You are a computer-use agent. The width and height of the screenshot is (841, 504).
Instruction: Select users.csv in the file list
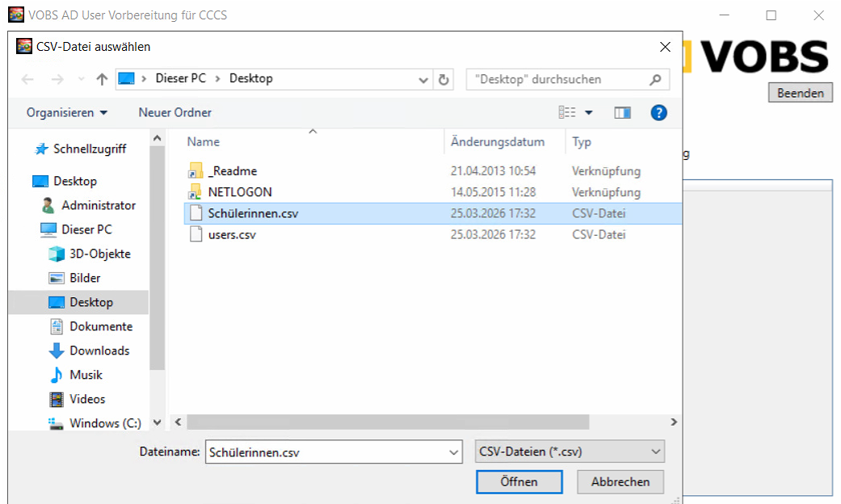click(232, 234)
